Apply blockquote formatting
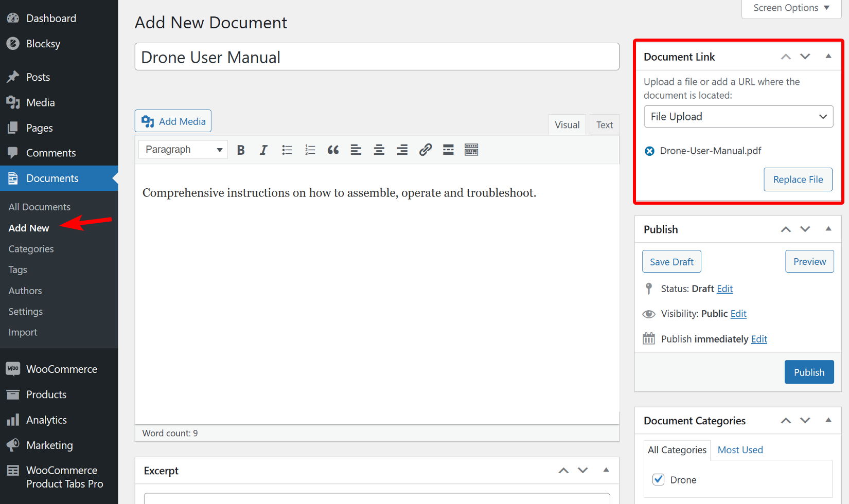The image size is (849, 504). click(x=333, y=150)
